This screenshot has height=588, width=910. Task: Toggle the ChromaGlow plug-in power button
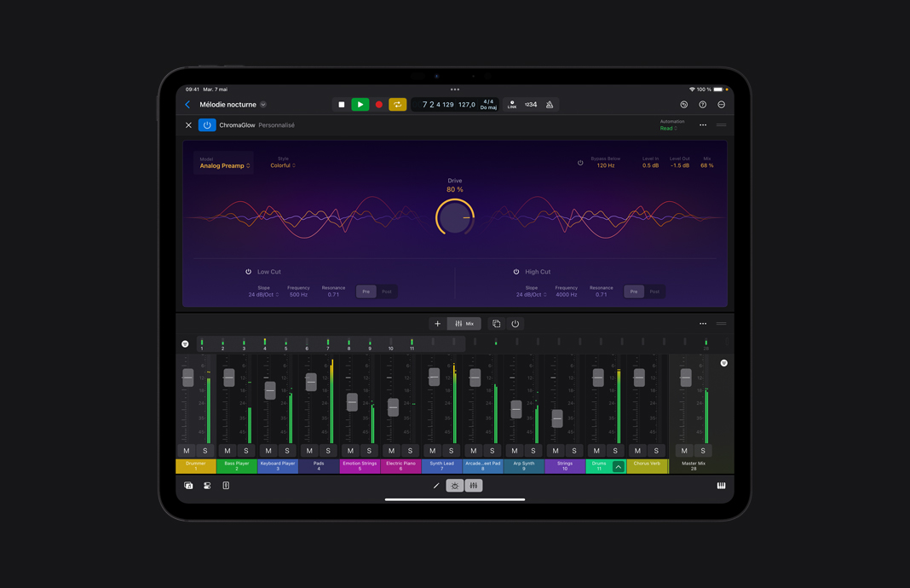click(x=206, y=124)
